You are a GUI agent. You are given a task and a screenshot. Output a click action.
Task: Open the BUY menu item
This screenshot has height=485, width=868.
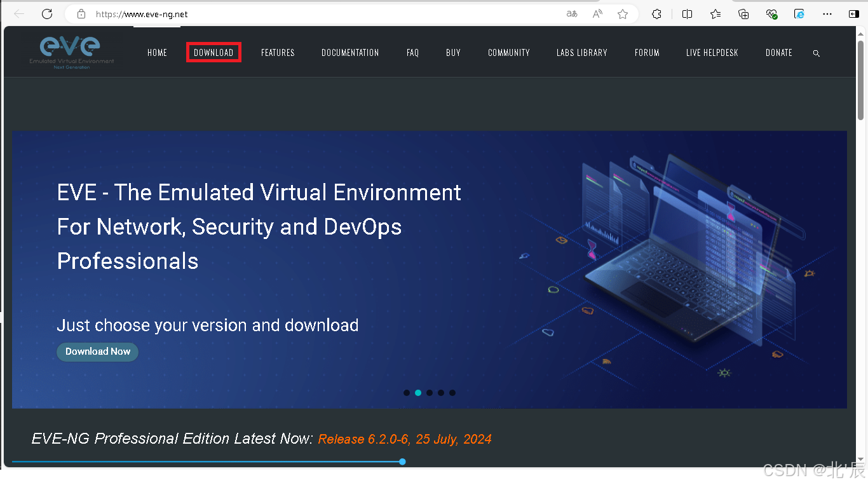click(453, 53)
